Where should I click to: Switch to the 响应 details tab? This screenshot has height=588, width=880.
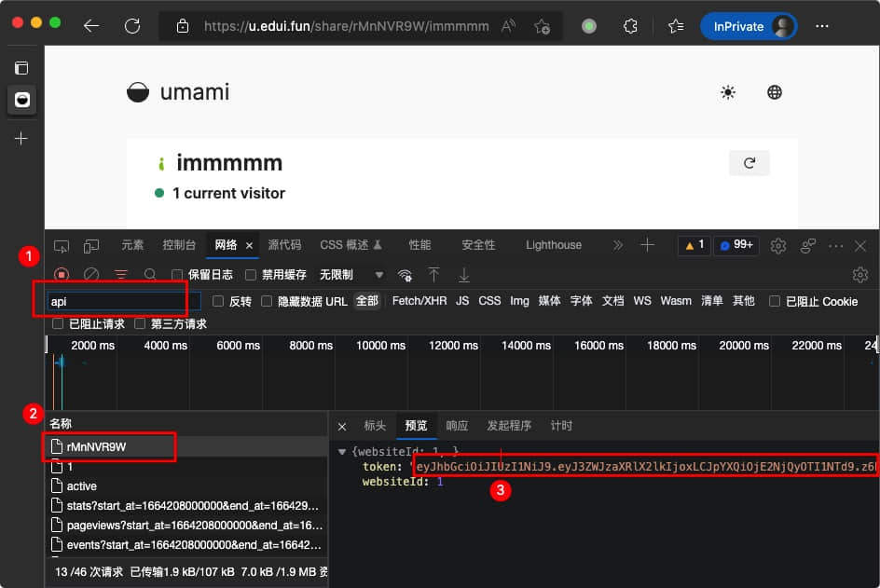457,425
